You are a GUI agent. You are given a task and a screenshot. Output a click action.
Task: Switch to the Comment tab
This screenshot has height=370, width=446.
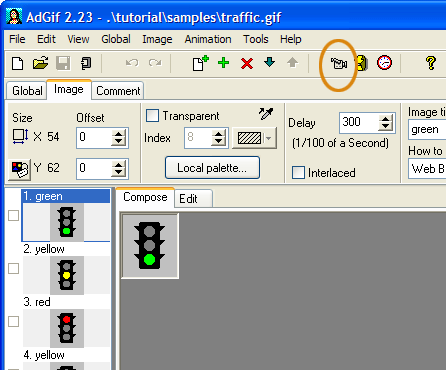(x=118, y=91)
